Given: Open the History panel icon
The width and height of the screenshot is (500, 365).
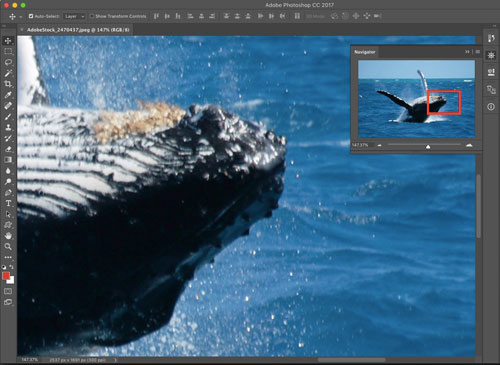Looking at the screenshot, I should click(491, 38).
